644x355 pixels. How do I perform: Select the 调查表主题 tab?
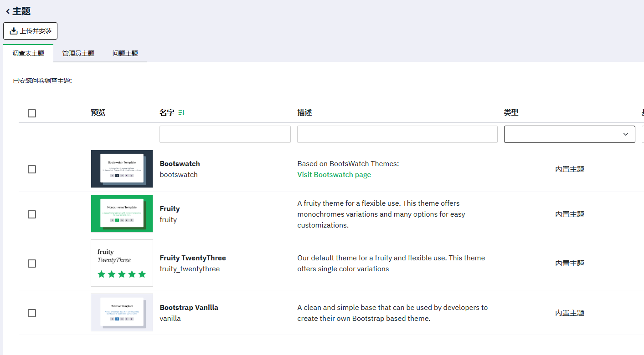tap(28, 53)
